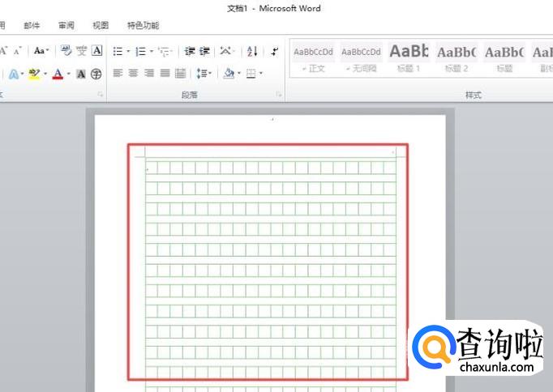
Task: Apply red font color
Action: pyautogui.click(x=58, y=74)
